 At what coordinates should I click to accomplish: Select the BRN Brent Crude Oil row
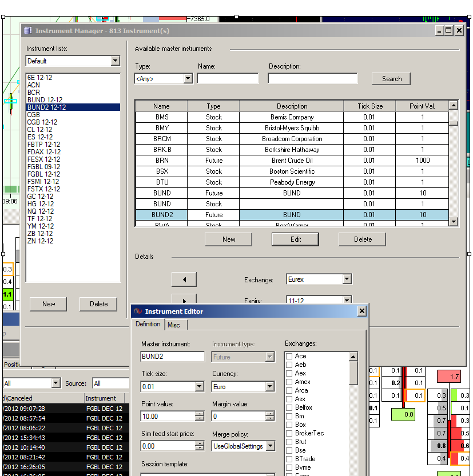[292, 160]
